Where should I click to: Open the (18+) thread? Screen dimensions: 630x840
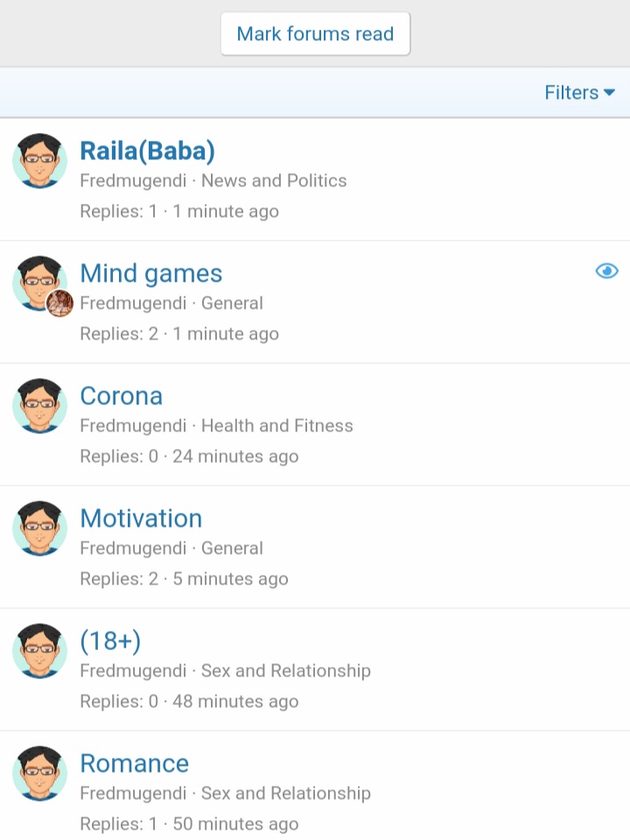point(110,641)
